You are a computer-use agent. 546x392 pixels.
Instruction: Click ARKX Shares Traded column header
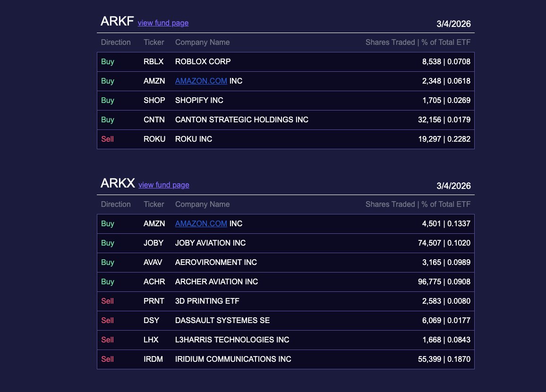(x=418, y=205)
